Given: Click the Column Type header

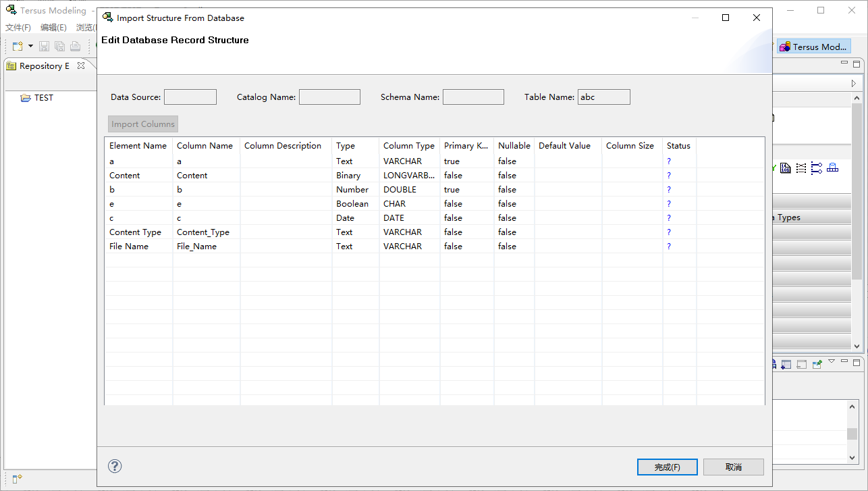Looking at the screenshot, I should point(409,146).
